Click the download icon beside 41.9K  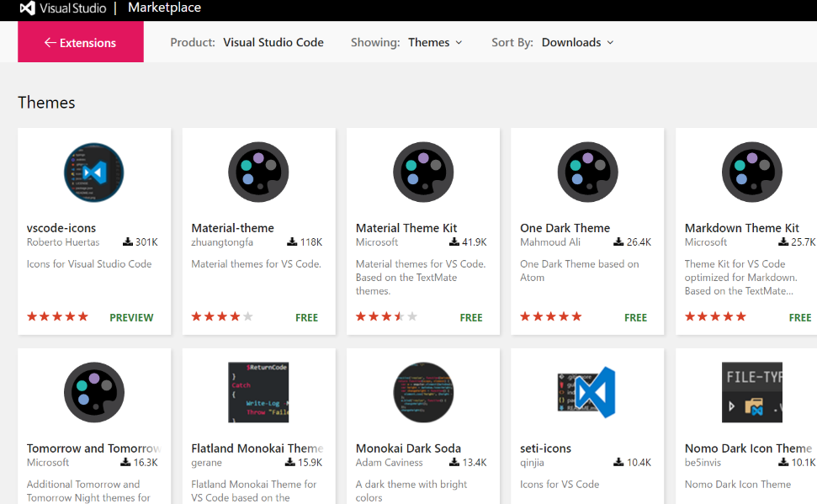point(454,241)
